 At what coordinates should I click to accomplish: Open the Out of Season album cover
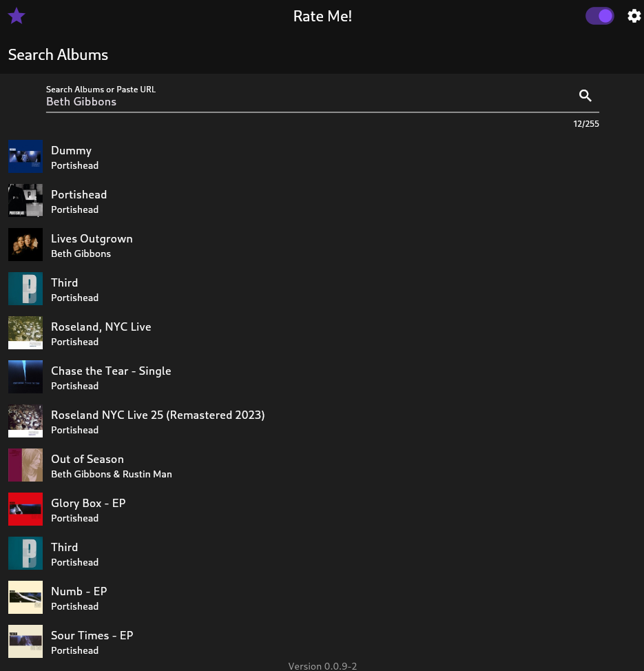coord(25,465)
